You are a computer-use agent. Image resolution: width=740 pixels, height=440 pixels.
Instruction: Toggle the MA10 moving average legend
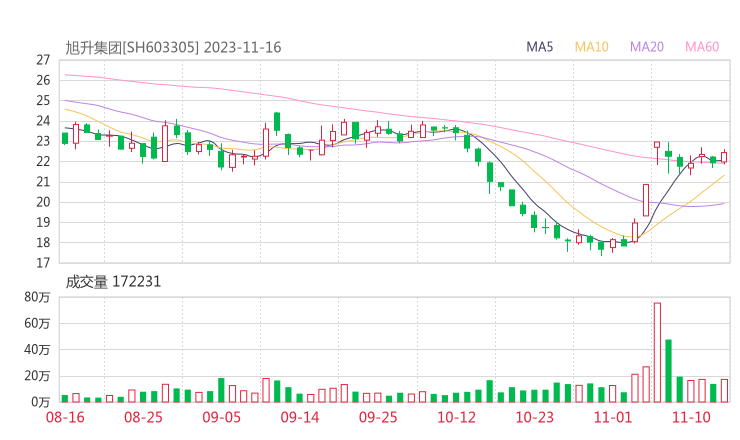[592, 47]
